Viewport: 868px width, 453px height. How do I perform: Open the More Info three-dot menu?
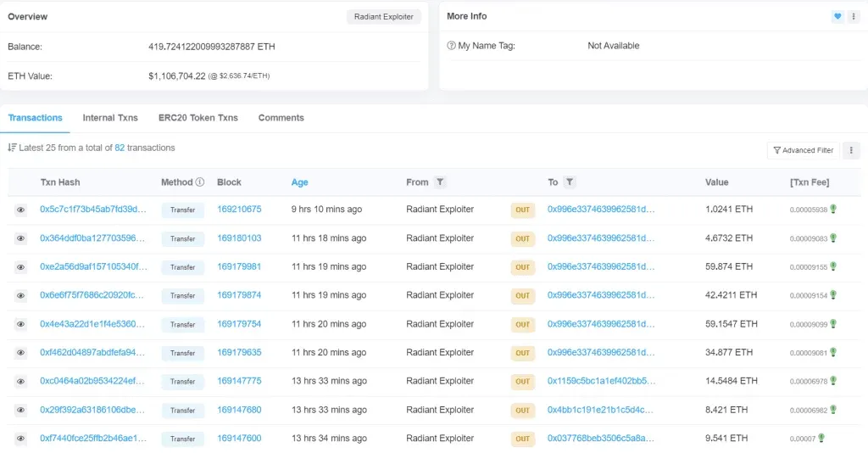[853, 16]
